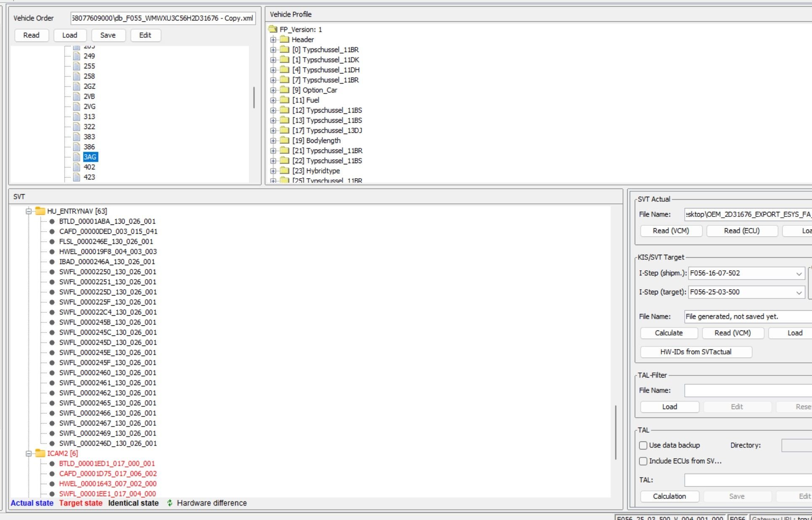Toggle Include ECUs from SV checkbox
The height and width of the screenshot is (520, 812).
click(x=643, y=461)
